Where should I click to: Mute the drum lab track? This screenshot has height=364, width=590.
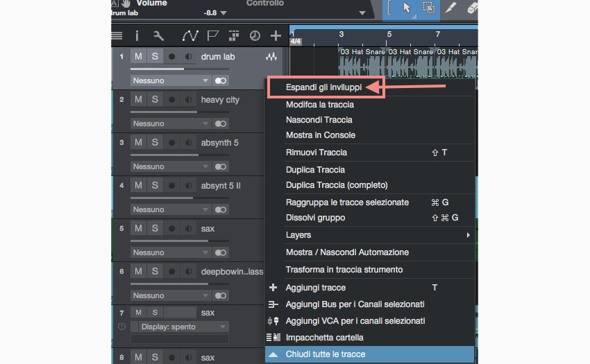tap(138, 57)
